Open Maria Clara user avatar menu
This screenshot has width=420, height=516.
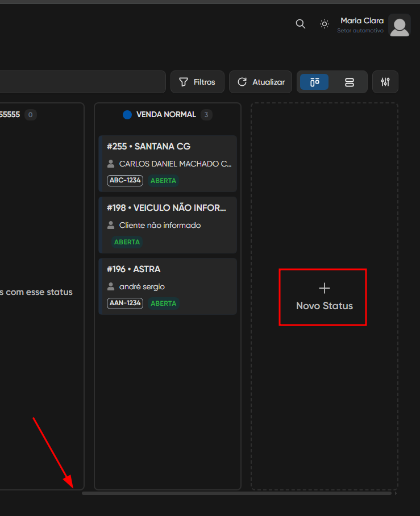coord(400,25)
